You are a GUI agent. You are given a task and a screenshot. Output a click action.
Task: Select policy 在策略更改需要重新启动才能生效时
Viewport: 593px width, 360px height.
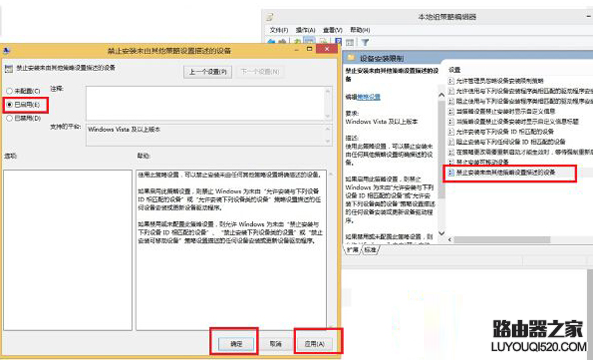(520, 152)
